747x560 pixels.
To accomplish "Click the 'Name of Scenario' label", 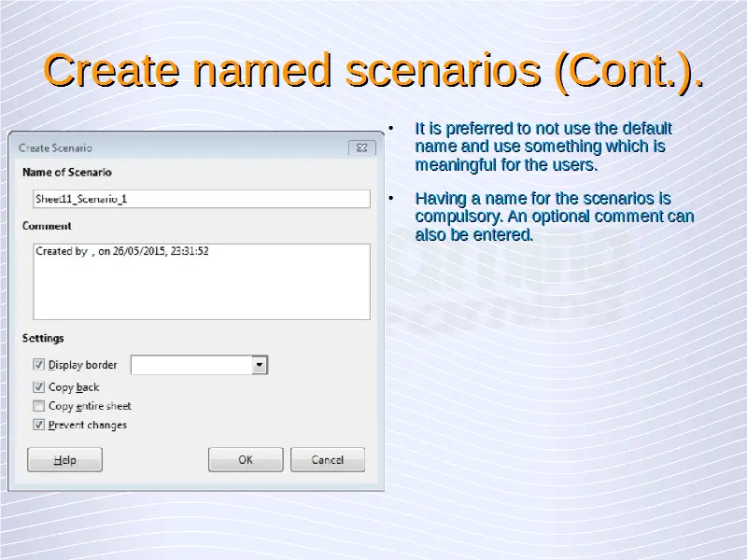I will [66, 172].
